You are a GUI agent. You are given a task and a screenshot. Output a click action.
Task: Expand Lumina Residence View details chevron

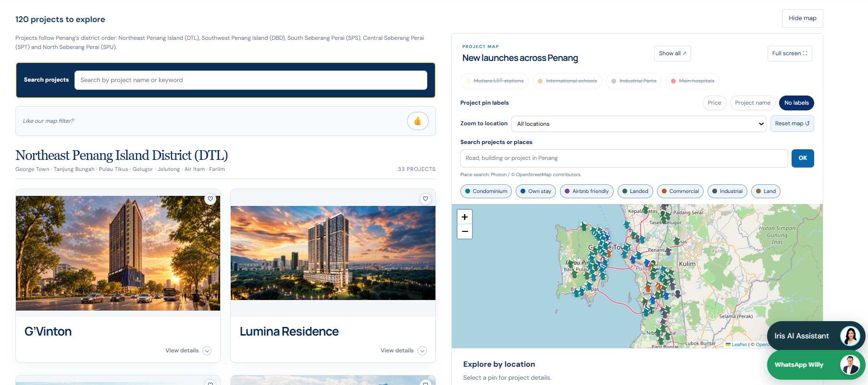click(422, 351)
